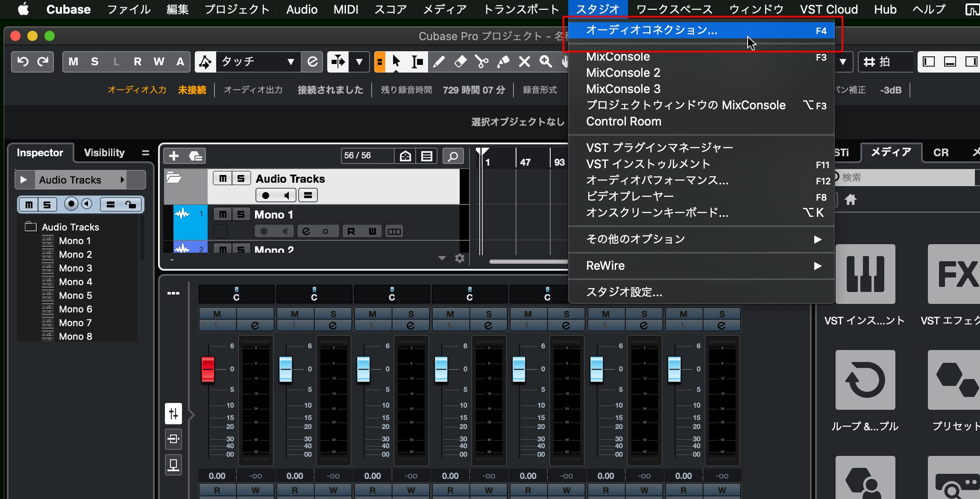This screenshot has width=980, height=499.
Task: Toggle global Read automation R button
Action: pos(137,62)
